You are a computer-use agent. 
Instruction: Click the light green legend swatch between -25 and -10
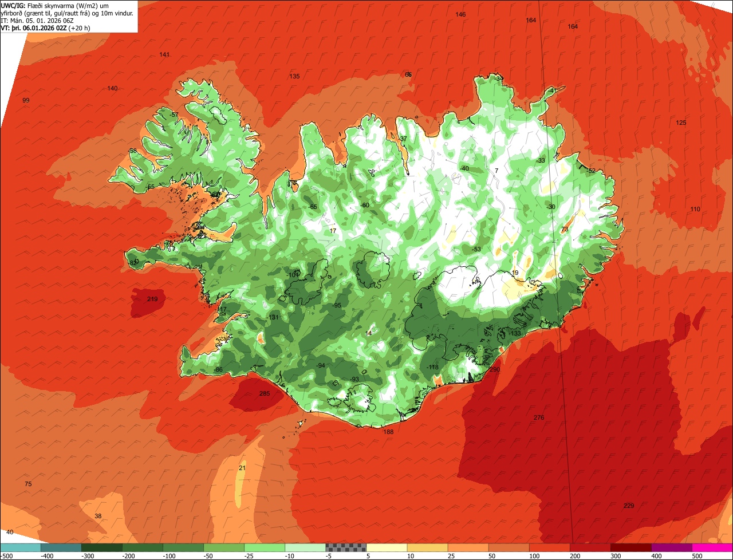pos(265,547)
